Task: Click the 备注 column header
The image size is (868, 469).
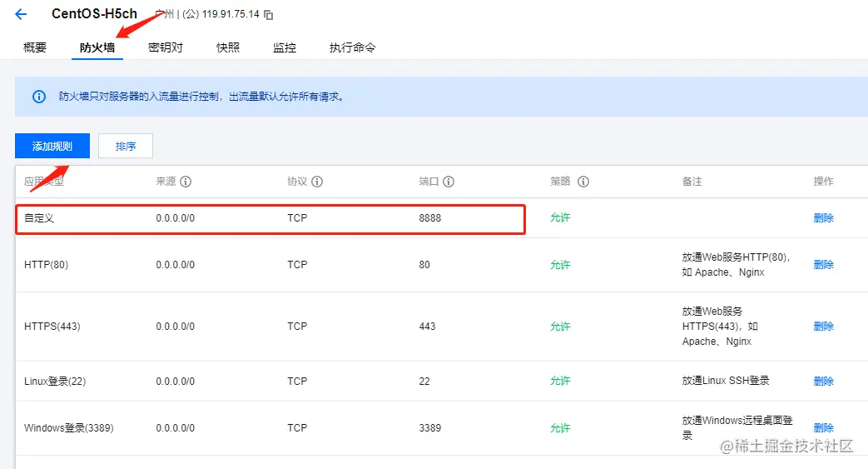Action: pyautogui.click(x=692, y=182)
